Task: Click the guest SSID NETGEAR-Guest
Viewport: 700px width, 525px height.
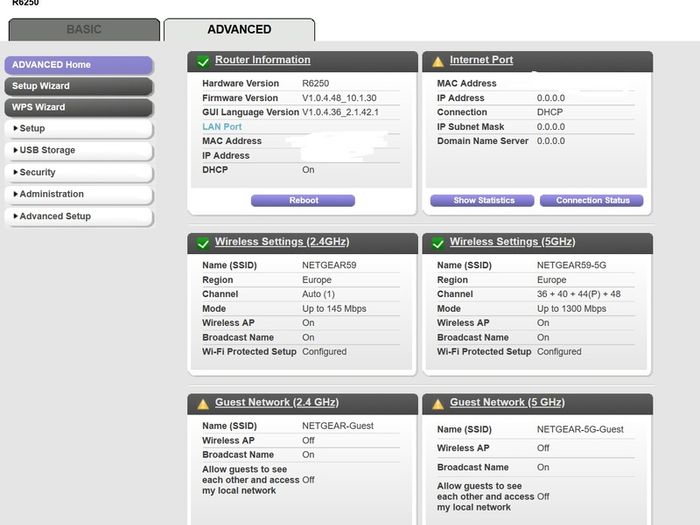Action: (338, 426)
